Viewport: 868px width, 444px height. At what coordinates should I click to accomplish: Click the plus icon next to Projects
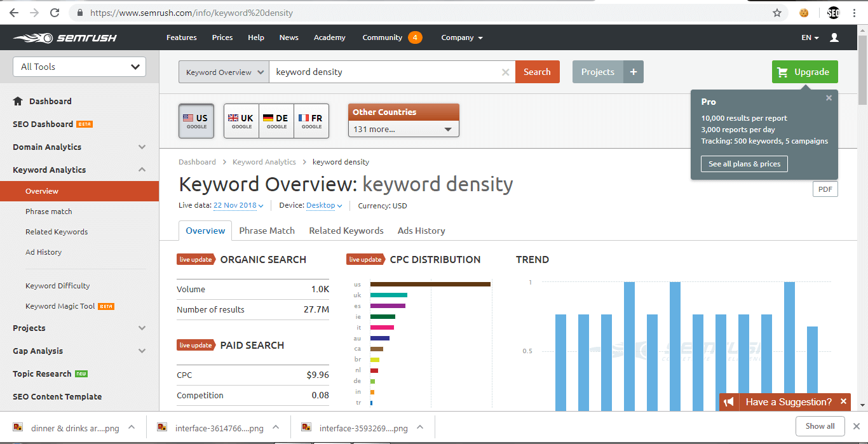pos(633,72)
